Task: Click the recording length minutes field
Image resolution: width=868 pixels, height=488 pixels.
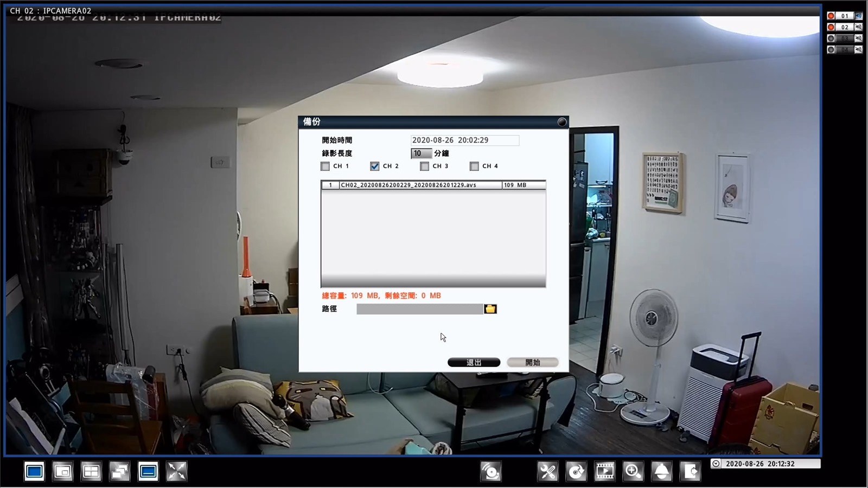Action: click(421, 153)
